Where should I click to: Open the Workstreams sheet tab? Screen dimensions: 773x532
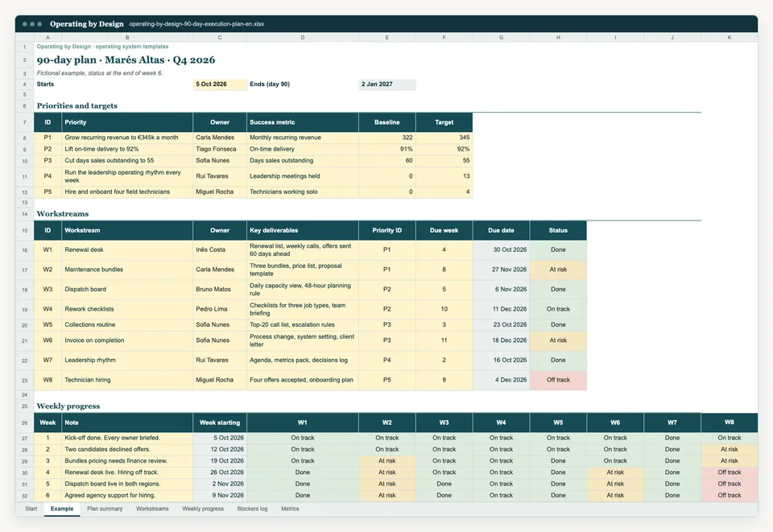152,509
